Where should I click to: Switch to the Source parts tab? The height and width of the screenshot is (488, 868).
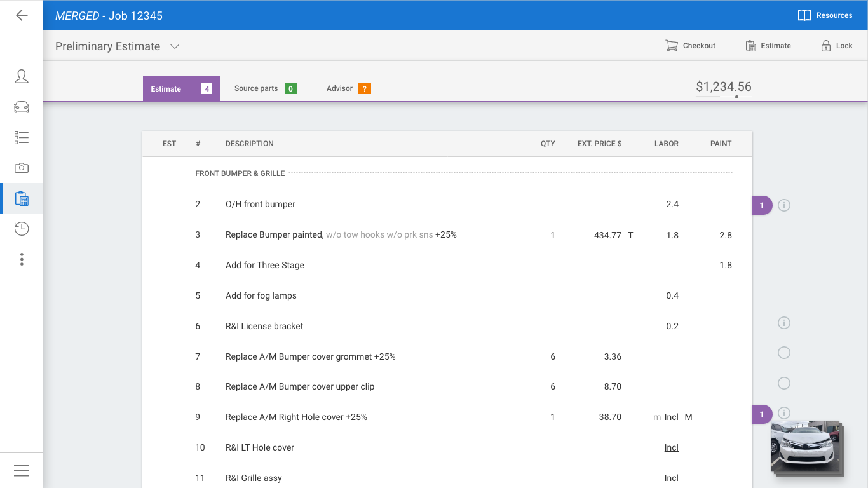(265, 89)
